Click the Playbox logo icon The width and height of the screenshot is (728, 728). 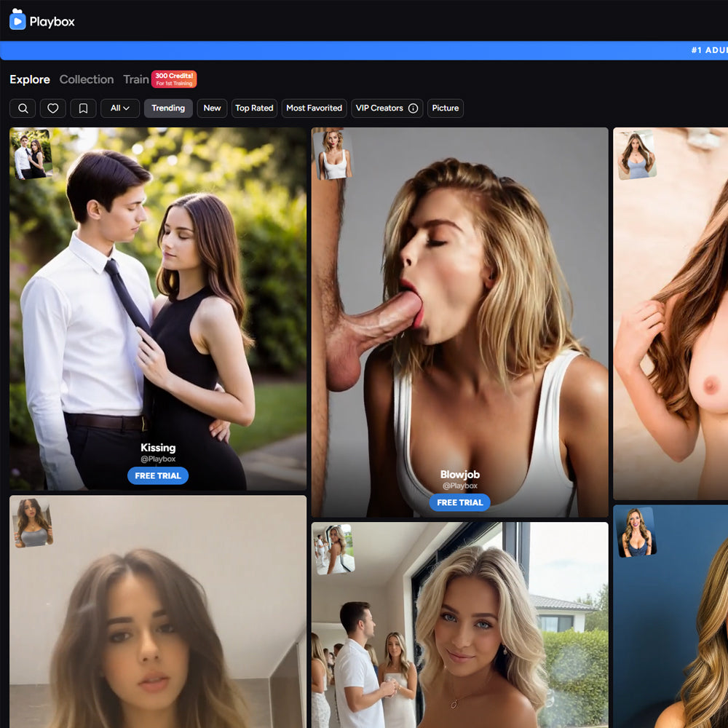[17, 20]
